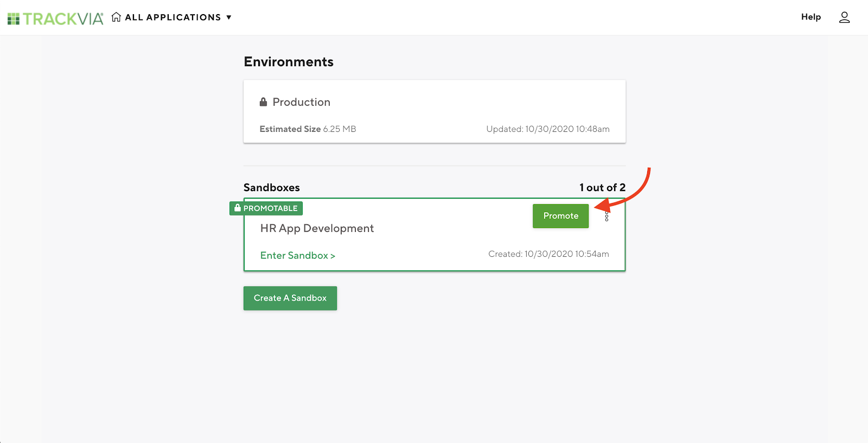This screenshot has width=868, height=443.
Task: Click the TrackVia logo
Action: click(x=55, y=18)
